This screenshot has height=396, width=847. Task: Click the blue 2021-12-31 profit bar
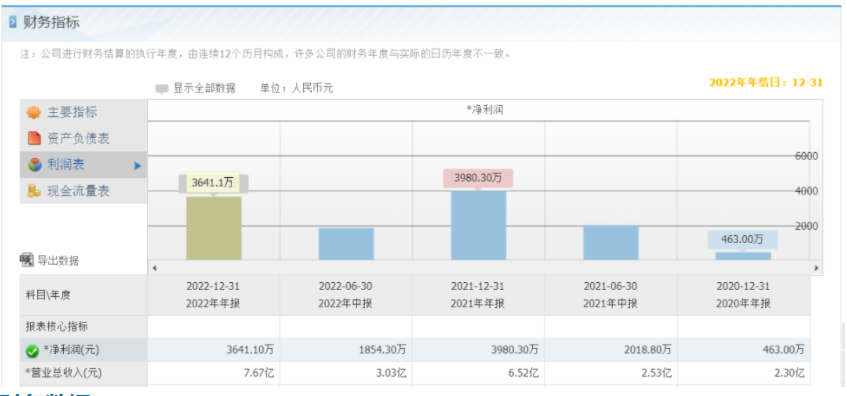click(479, 225)
